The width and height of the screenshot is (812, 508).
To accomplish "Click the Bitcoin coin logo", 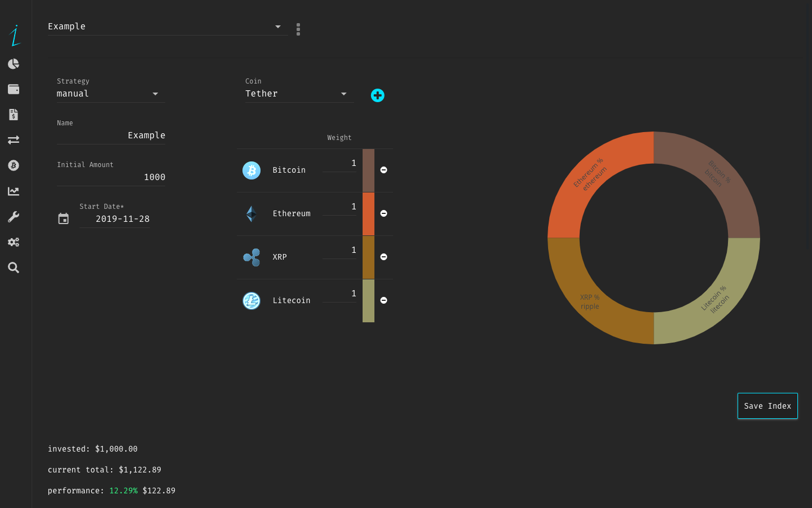I will [251, 170].
